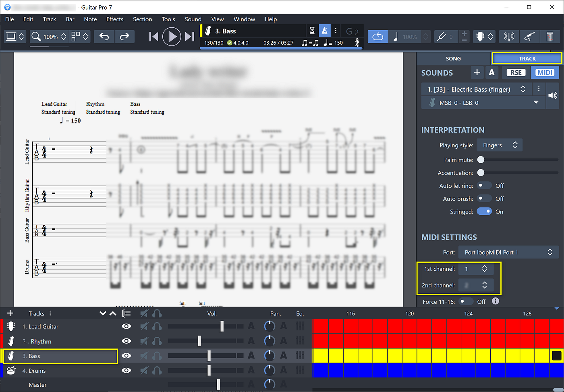Select the 3. Bass track row

[x=60, y=356]
